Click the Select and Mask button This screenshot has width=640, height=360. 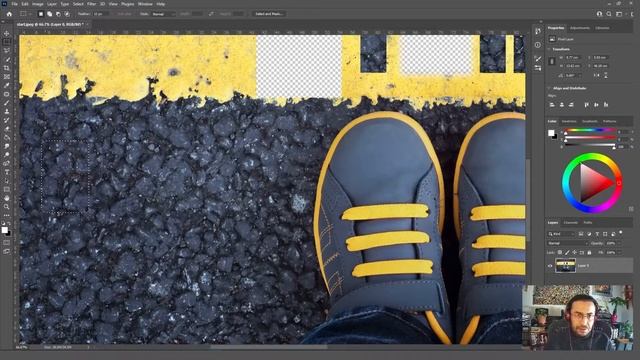[x=268, y=14]
